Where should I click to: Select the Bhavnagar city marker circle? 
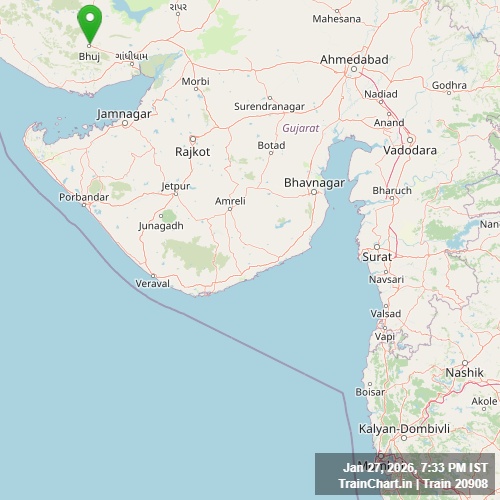(x=314, y=192)
